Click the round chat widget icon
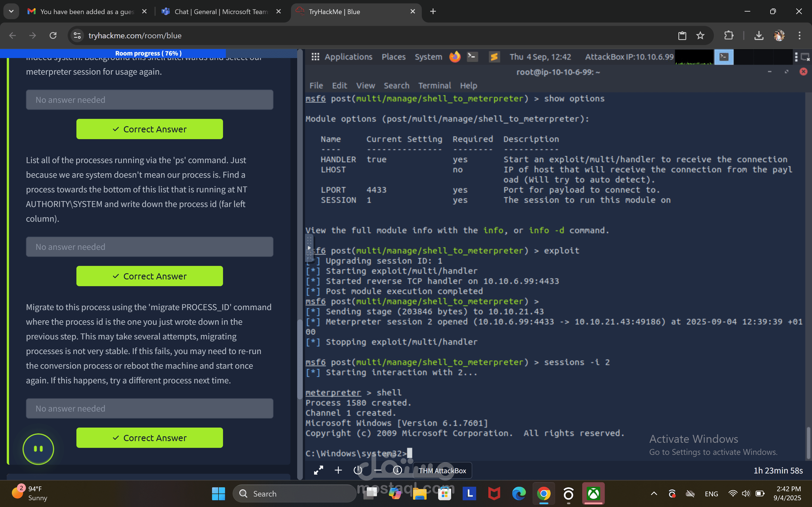Image resolution: width=812 pixels, height=507 pixels. (38, 449)
